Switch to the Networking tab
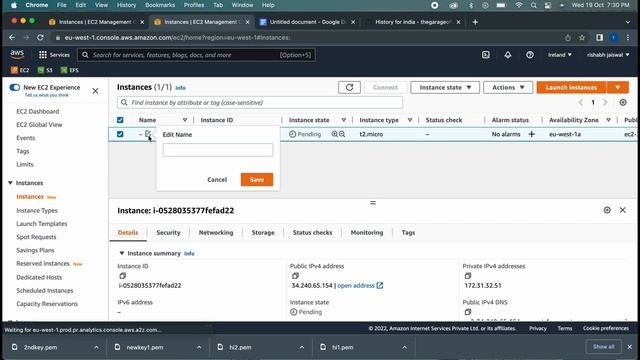The image size is (640, 360). tap(216, 232)
